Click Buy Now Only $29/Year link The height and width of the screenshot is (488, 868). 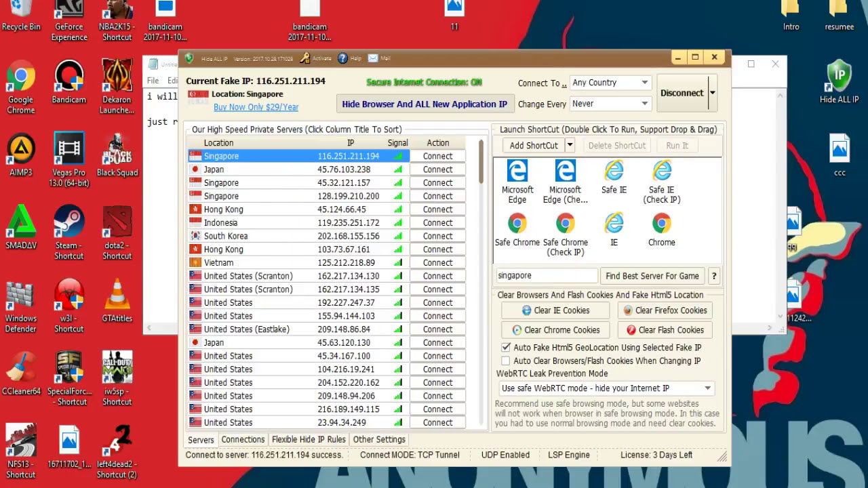point(256,107)
